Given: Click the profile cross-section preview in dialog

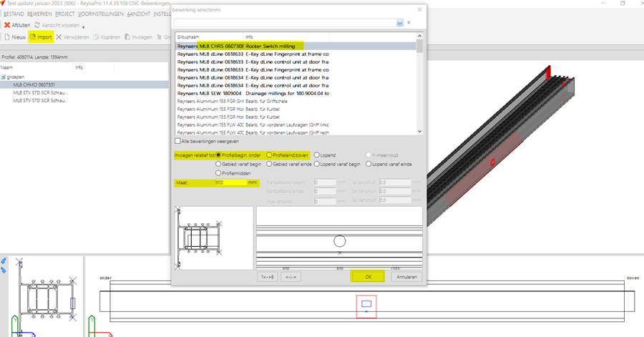Looking at the screenshot, I should [x=213, y=238].
